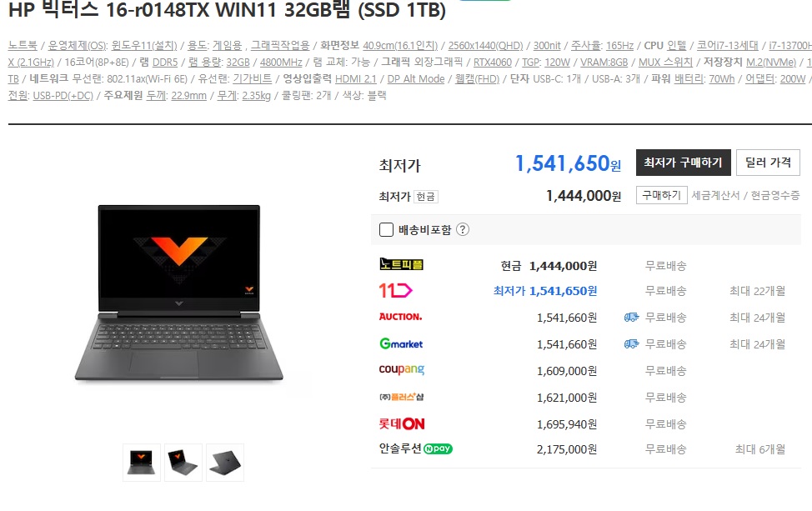Click the Npay badge beside 안솔루션

438,448
